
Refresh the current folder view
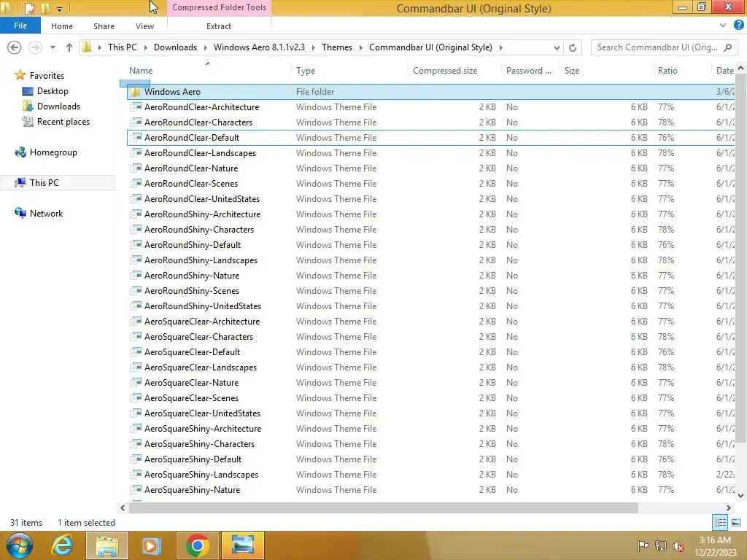click(573, 47)
